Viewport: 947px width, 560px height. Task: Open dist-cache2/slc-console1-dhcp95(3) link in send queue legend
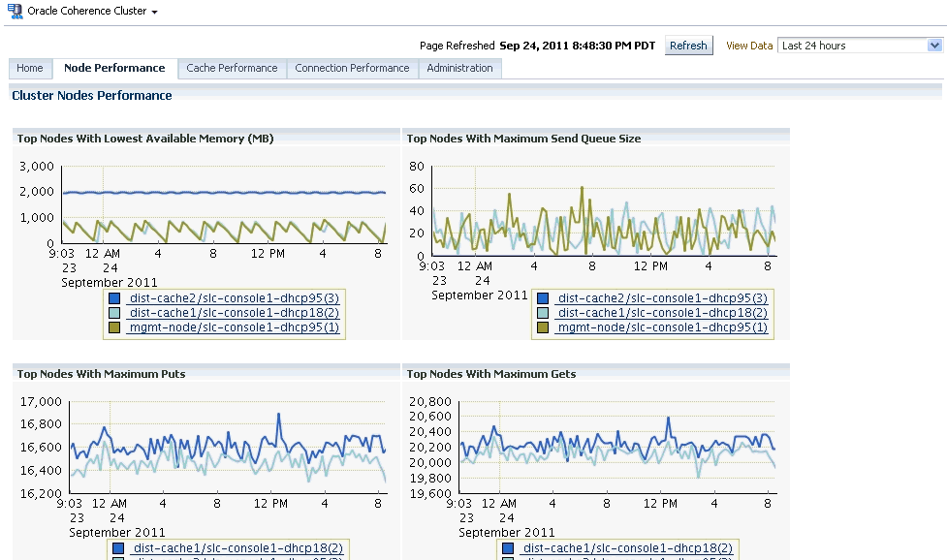(x=663, y=298)
